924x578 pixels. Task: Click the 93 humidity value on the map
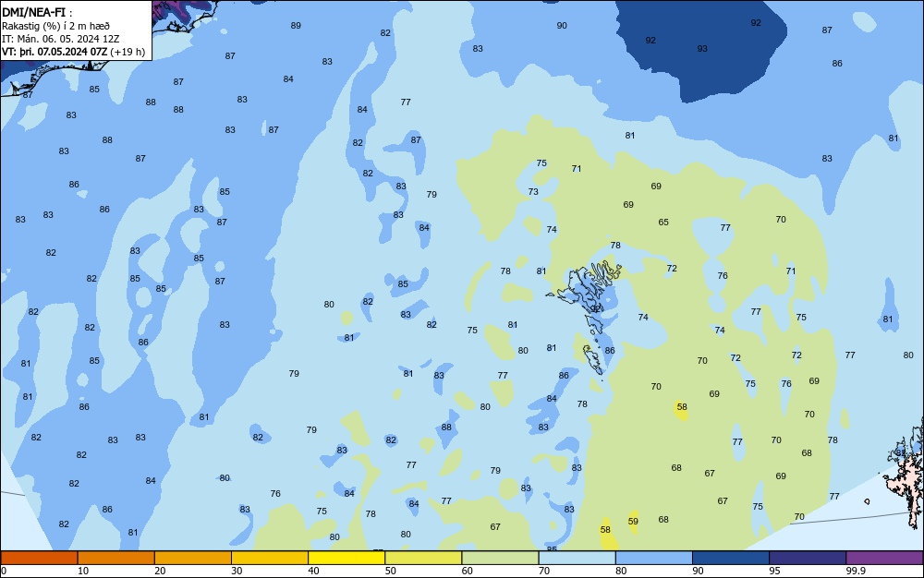point(702,49)
